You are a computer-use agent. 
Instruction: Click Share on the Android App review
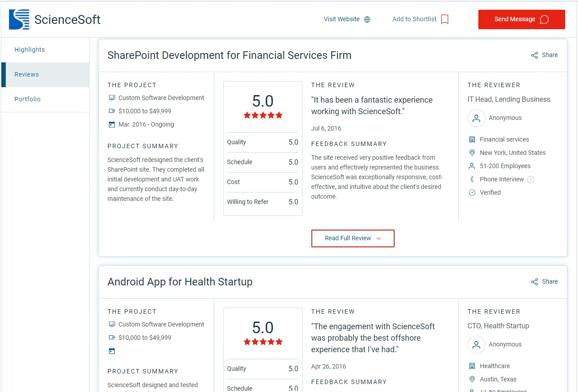click(544, 282)
